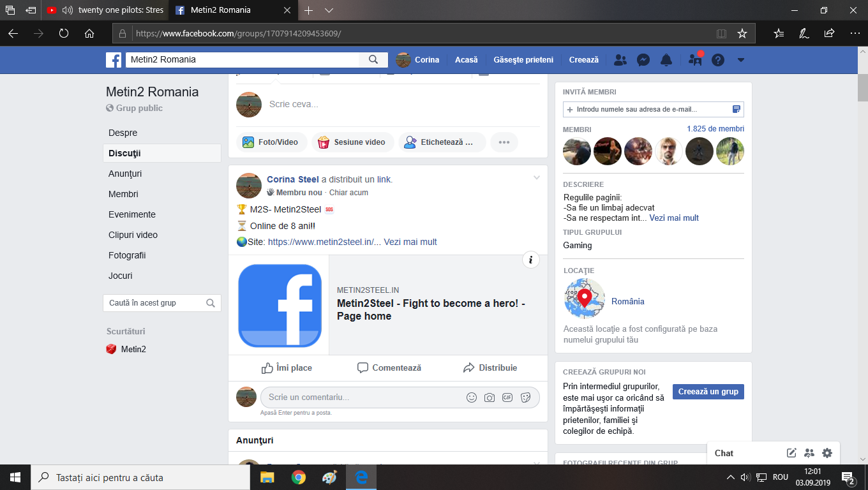Viewport: 868px width, 490px height.
Task: Click Distribuie to share the post
Action: coord(490,368)
